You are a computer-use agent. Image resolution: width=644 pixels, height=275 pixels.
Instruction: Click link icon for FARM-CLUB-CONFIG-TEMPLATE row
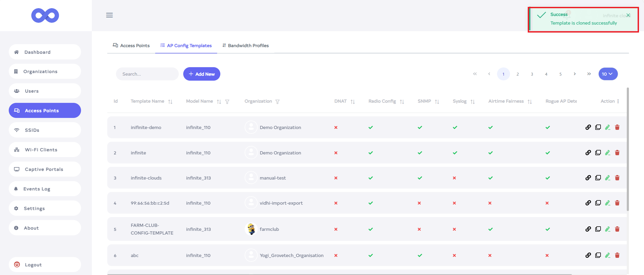click(x=588, y=229)
